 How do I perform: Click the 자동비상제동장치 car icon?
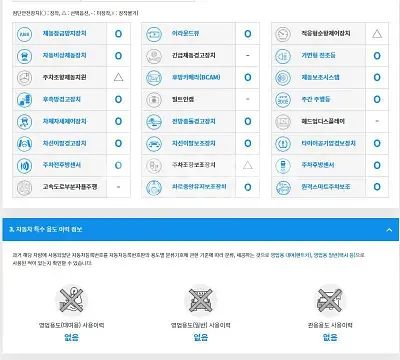point(24,56)
